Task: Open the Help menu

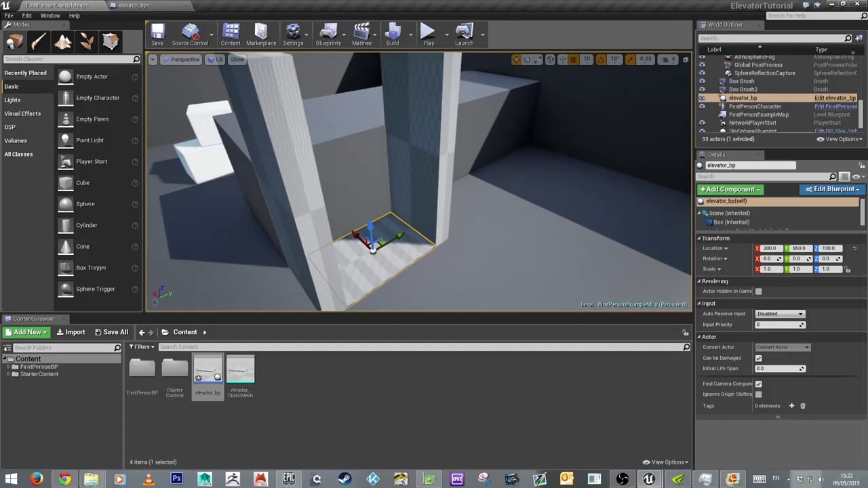Action: 75,15
